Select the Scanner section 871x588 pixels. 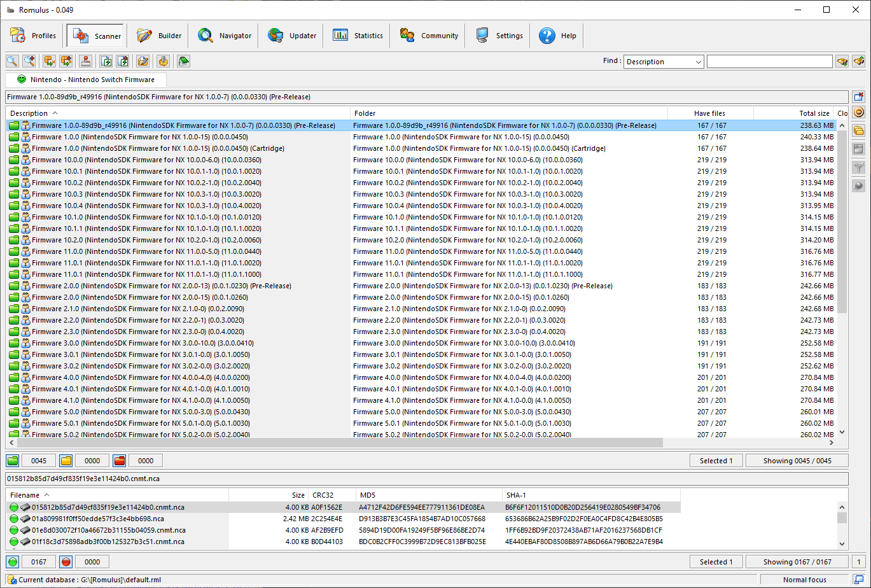pyautogui.click(x=96, y=36)
